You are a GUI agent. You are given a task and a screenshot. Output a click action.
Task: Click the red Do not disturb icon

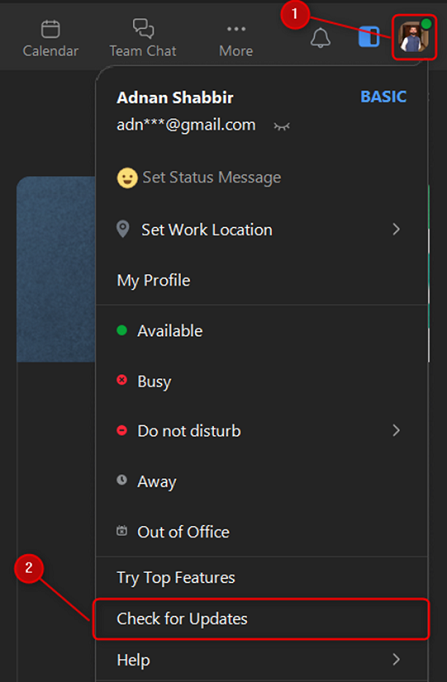coord(122,431)
